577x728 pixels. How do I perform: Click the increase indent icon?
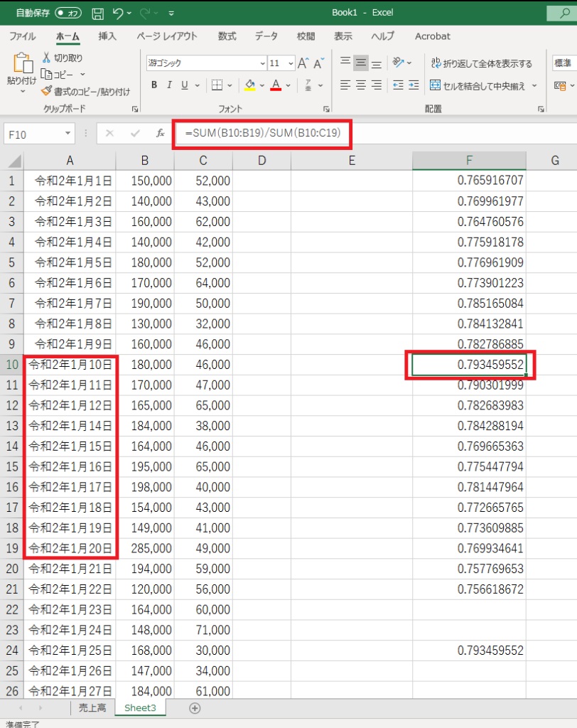[414, 85]
